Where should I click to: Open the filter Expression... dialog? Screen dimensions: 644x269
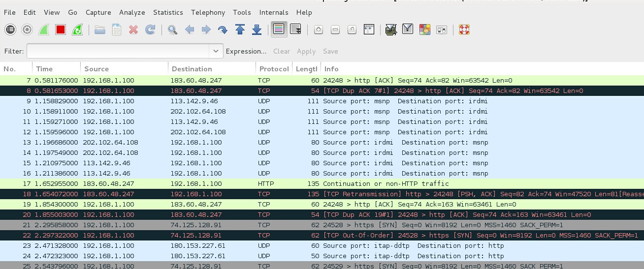pyautogui.click(x=246, y=51)
